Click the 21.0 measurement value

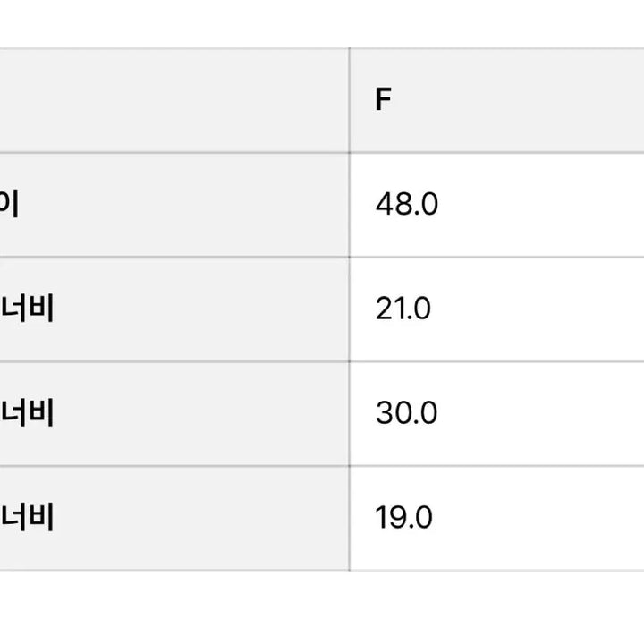(x=403, y=309)
